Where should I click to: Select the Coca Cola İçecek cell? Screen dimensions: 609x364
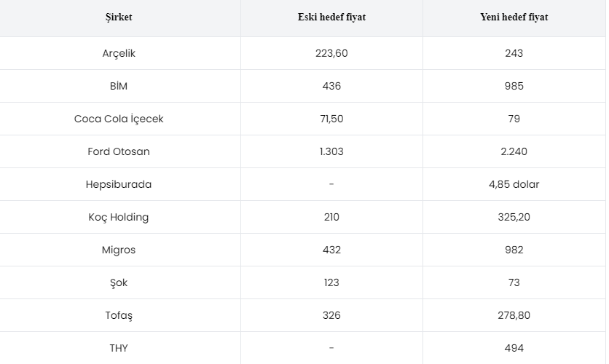[x=119, y=119]
